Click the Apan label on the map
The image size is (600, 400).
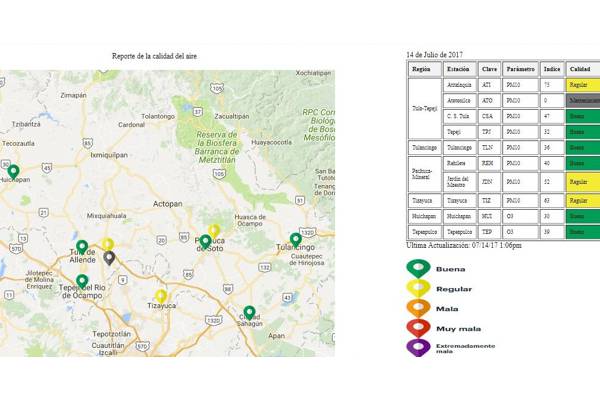(276, 336)
